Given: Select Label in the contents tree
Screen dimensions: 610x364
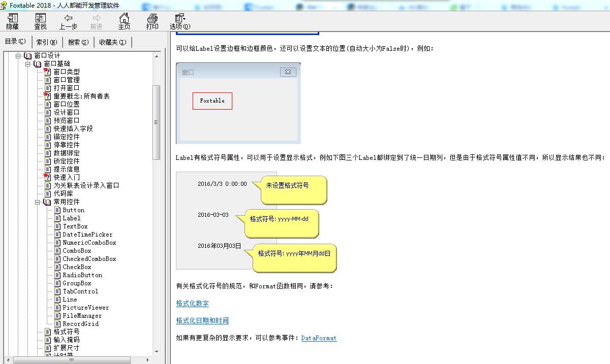Looking at the screenshot, I should (72, 218).
